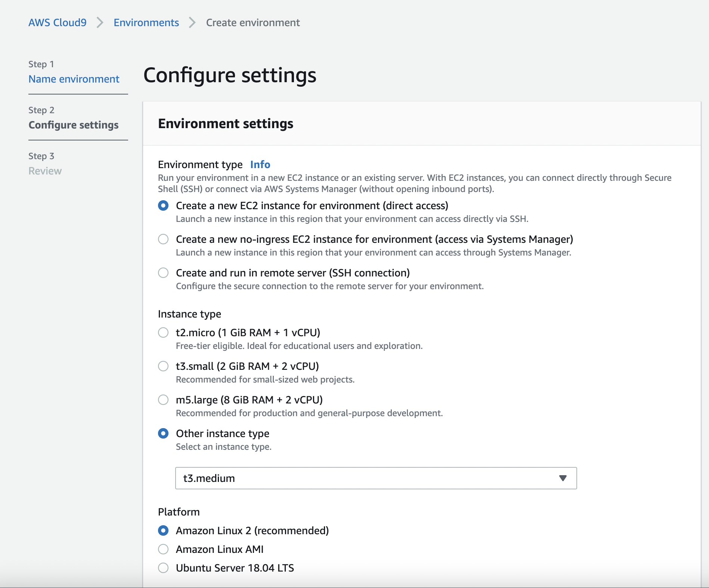Go to AWS Cloud9 breadcrumb link
The image size is (709, 588).
click(x=58, y=22)
